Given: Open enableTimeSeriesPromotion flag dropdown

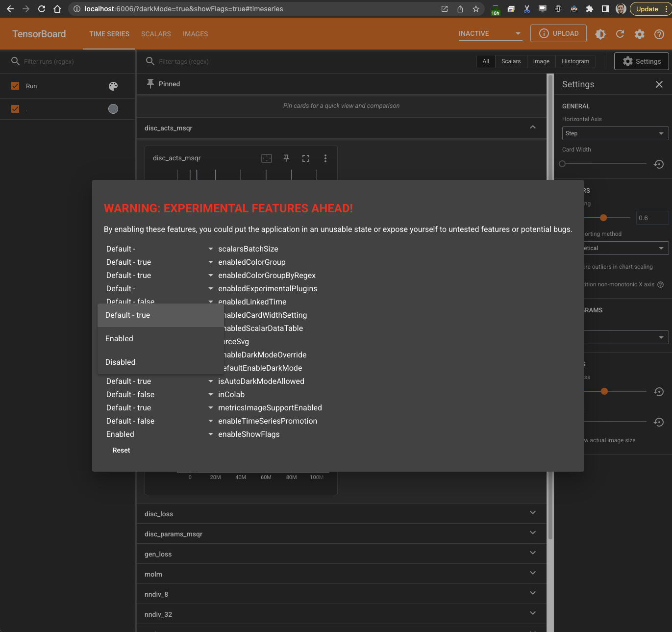Looking at the screenshot, I should click(160, 421).
